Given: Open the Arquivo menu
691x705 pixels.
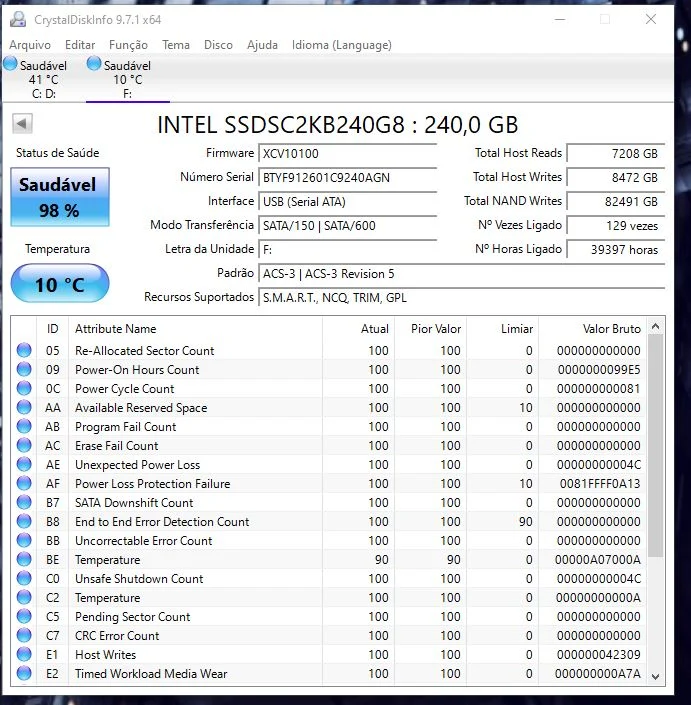Looking at the screenshot, I should (30, 45).
